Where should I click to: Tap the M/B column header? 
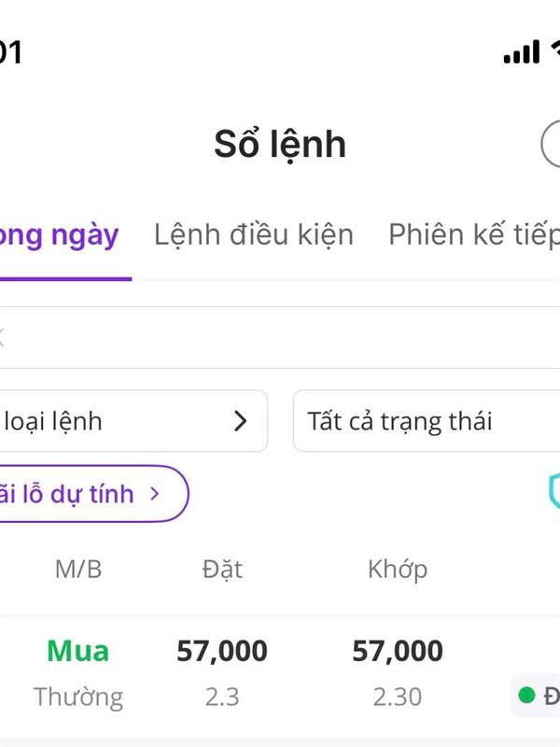click(78, 569)
